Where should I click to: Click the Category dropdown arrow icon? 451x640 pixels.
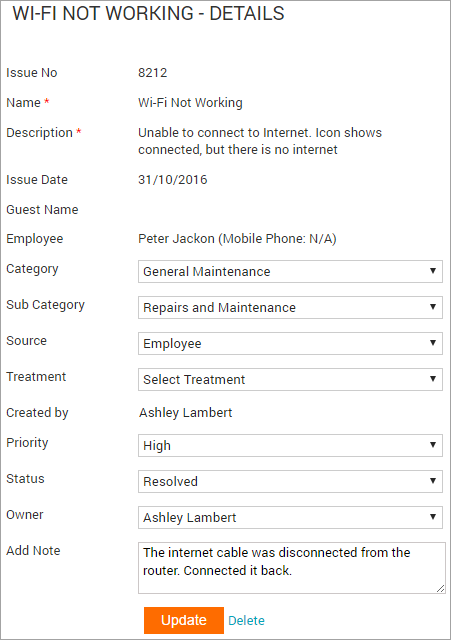click(433, 271)
